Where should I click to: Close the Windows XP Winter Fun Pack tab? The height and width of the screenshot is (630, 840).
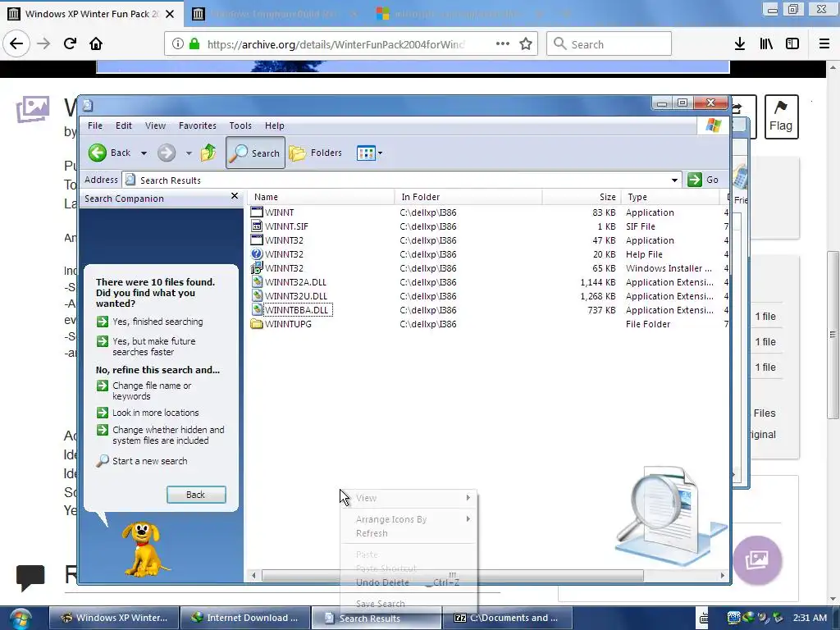(170, 14)
